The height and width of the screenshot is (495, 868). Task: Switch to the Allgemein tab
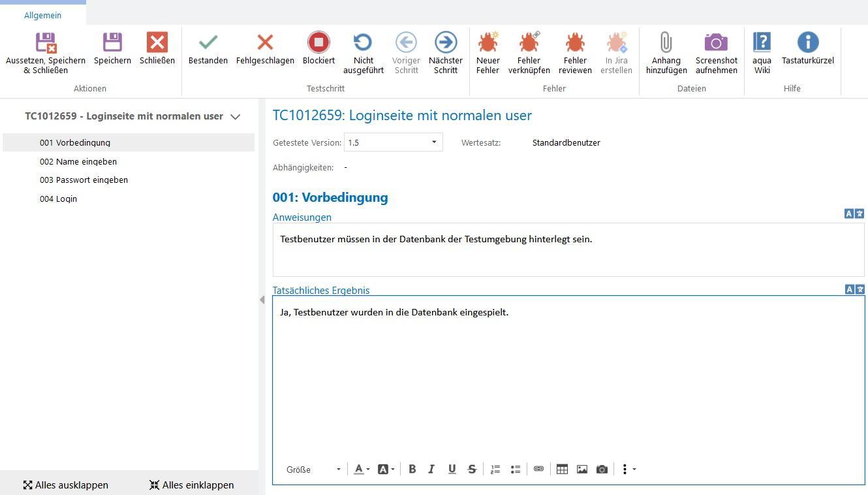[42, 15]
